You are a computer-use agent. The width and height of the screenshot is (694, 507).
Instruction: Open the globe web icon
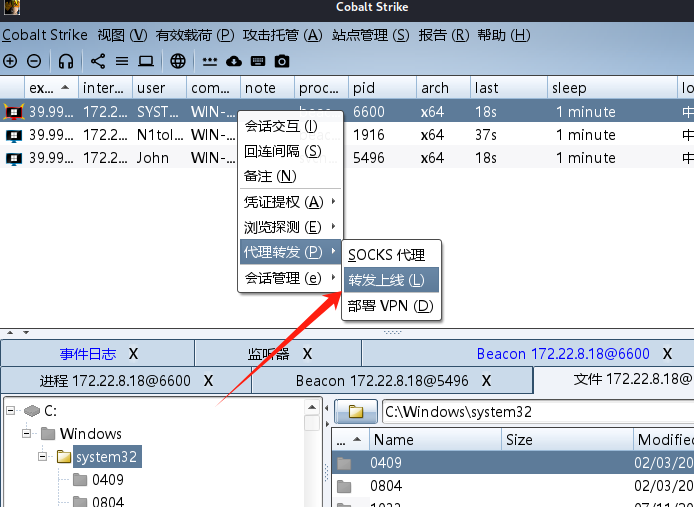coord(178,61)
